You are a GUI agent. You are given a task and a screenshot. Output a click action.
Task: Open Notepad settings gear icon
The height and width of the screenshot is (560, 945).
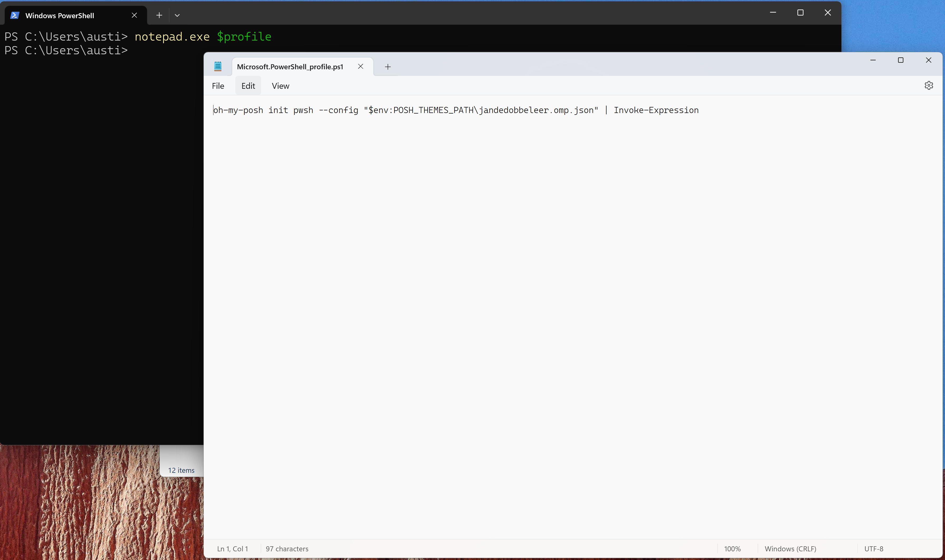(928, 85)
